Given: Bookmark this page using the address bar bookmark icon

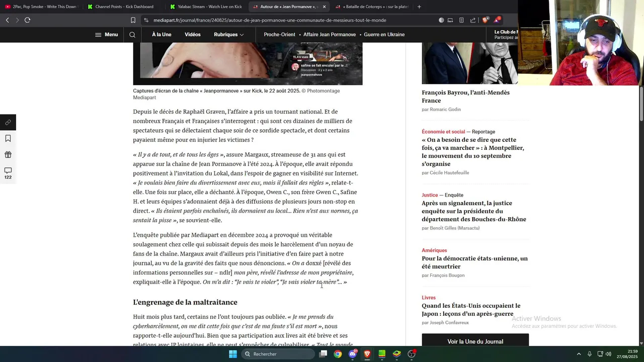Looking at the screenshot, I should [133, 20].
